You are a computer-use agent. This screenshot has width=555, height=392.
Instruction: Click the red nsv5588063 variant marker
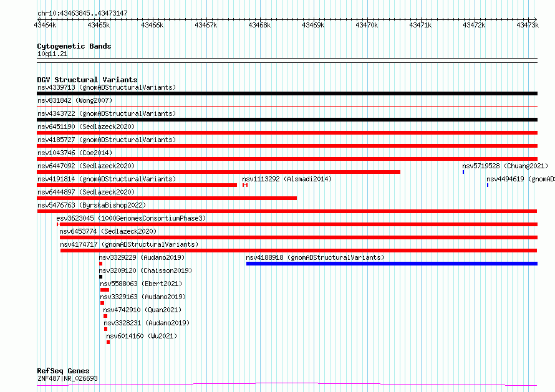tap(105, 290)
